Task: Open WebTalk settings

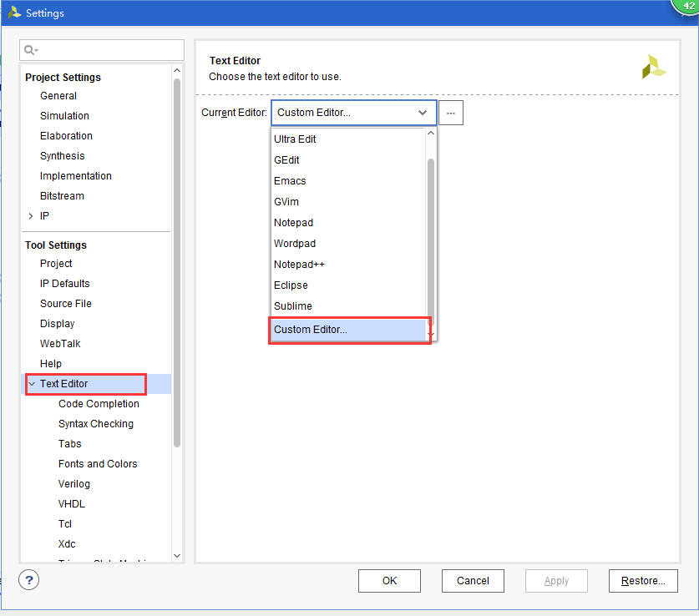Action: [x=60, y=344]
